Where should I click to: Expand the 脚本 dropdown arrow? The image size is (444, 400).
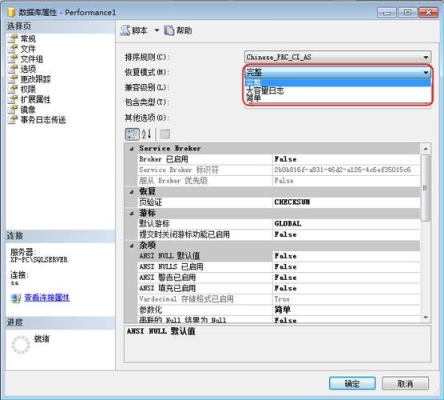click(x=157, y=31)
